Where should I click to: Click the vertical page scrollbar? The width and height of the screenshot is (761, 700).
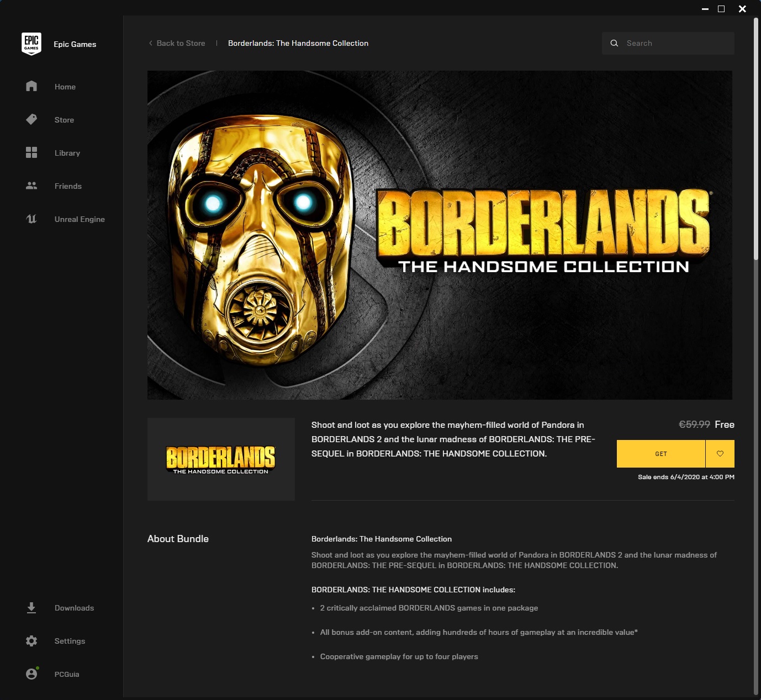coord(756,138)
